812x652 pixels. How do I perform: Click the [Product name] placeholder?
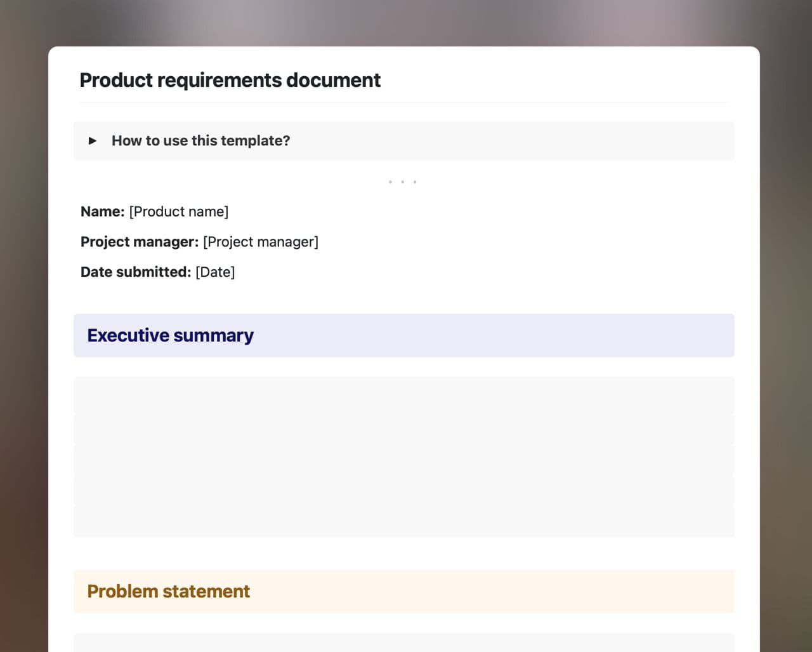tap(178, 211)
